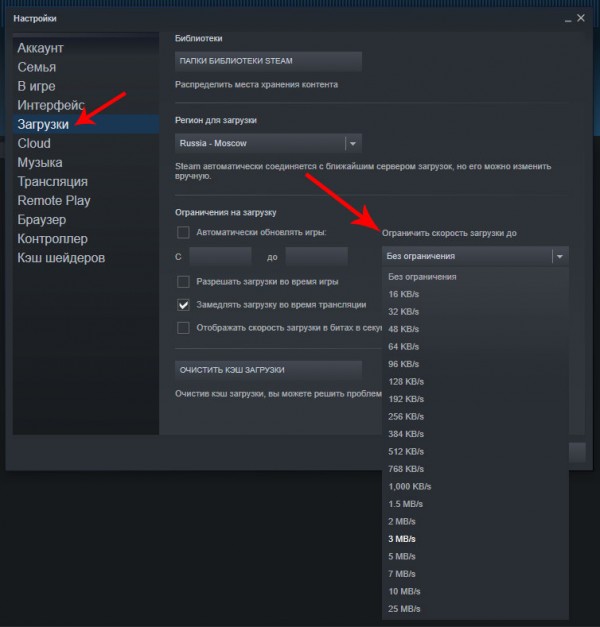This screenshot has width=600, height=627.
Task: Open the Cloud settings section
Action: 86,143
